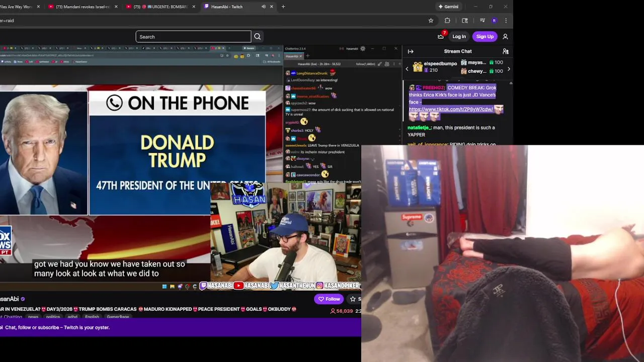Image resolution: width=644 pixels, height=362 pixels.
Task: Open Chatterino settings gear icon
Action: pos(363,49)
